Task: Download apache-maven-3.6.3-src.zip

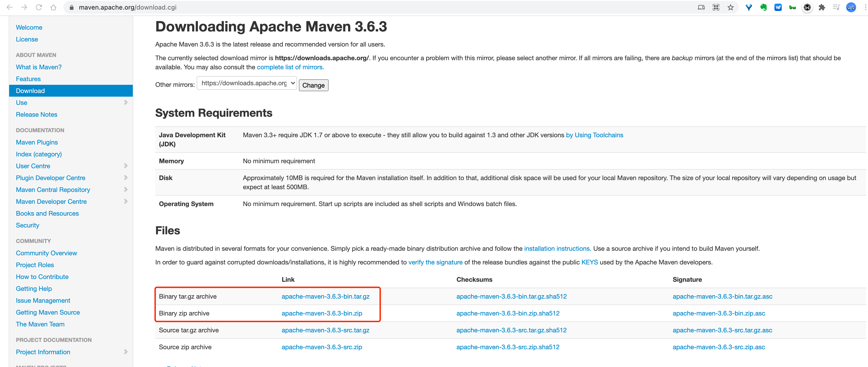Action: 322,347
